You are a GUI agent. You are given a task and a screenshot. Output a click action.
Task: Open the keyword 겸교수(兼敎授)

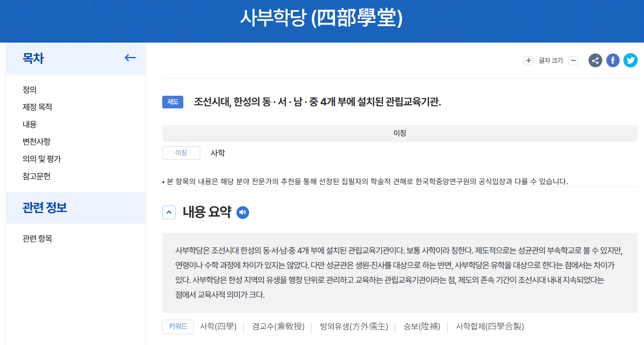tap(278, 326)
